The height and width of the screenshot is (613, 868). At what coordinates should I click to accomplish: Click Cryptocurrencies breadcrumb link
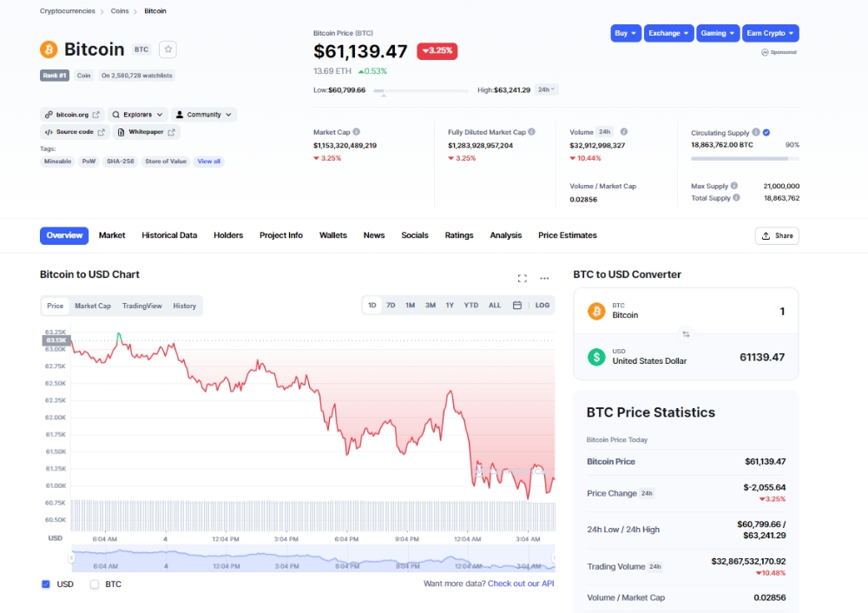(68, 11)
